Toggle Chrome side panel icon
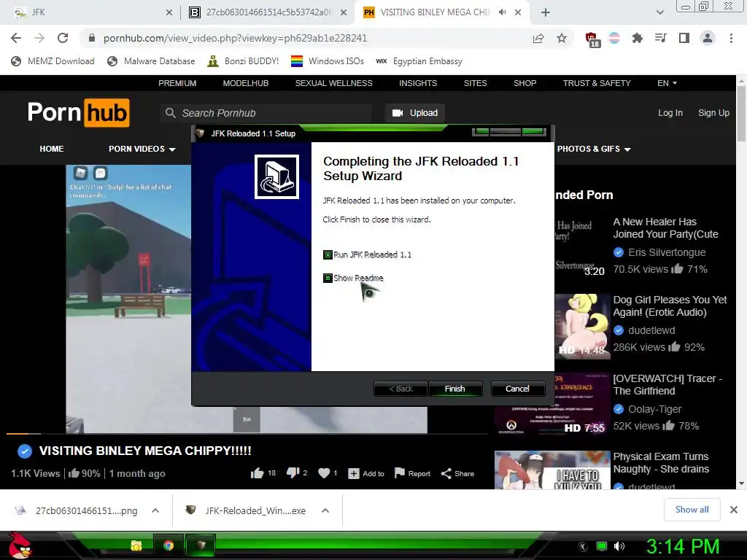The width and height of the screenshot is (747, 560). 684,38
